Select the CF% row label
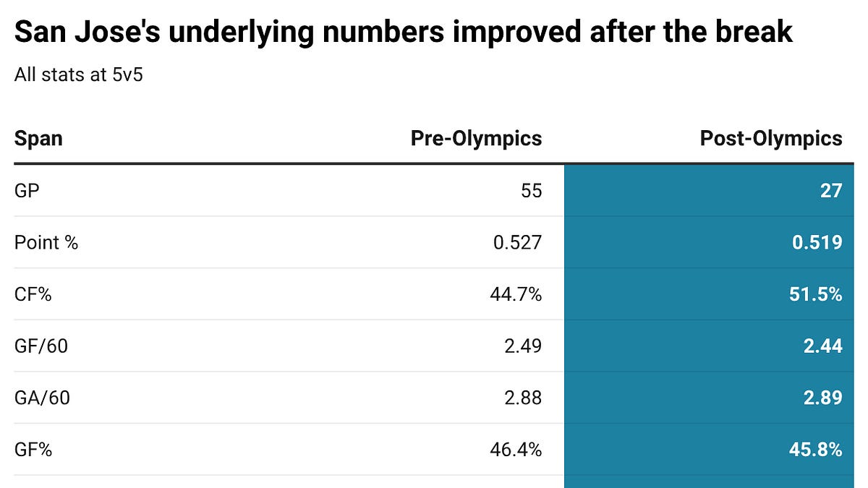868x488 pixels. (33, 294)
